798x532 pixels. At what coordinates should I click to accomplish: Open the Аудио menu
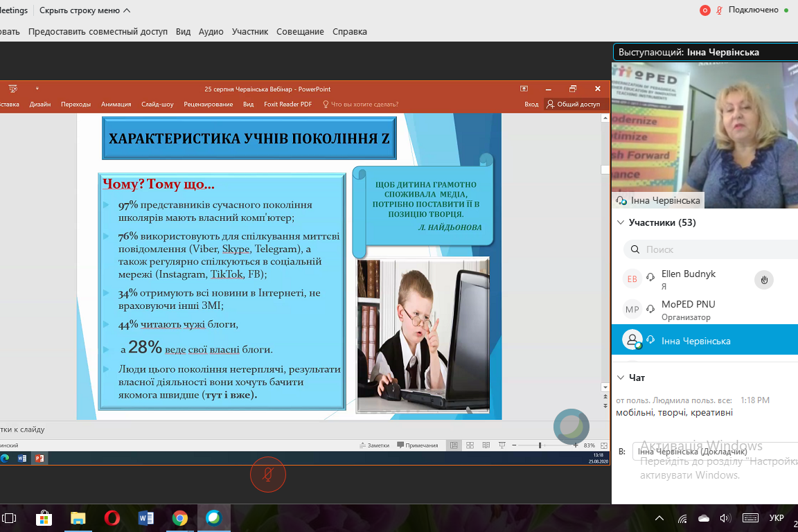coord(211,32)
